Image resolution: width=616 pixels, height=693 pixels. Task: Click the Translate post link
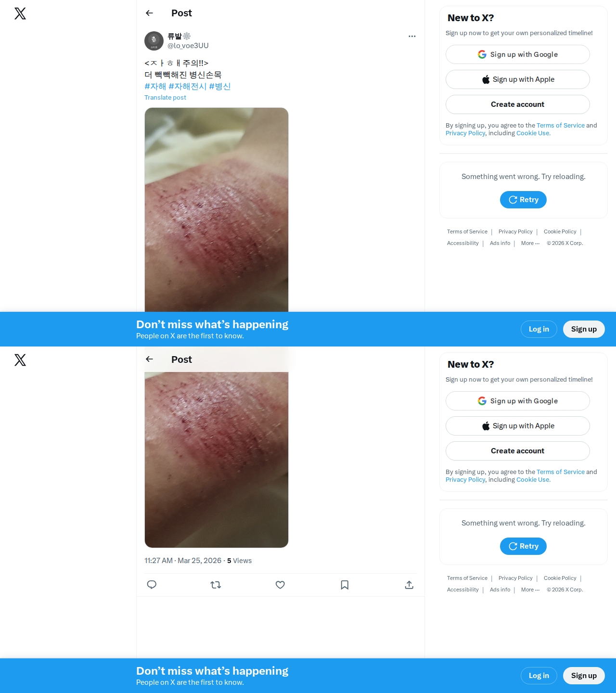coord(165,97)
